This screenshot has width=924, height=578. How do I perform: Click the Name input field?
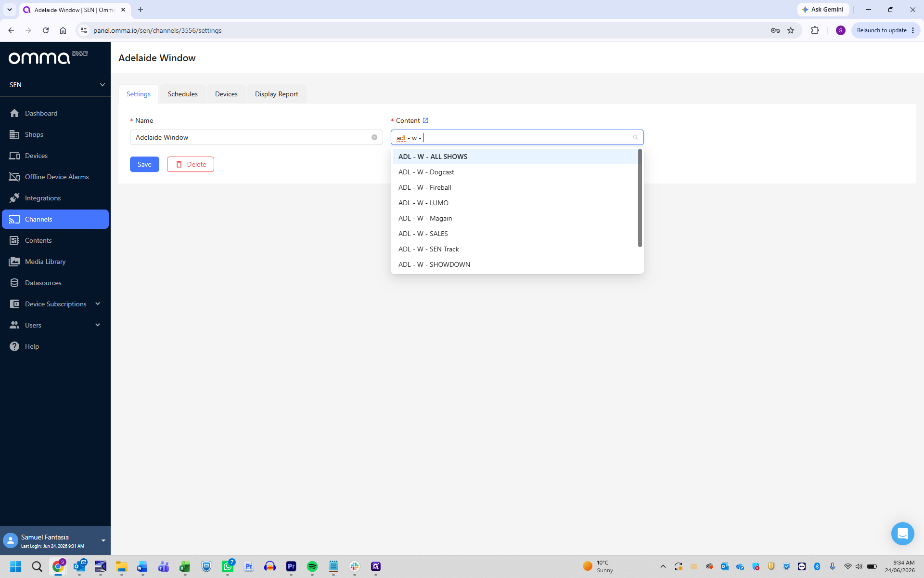pyautogui.click(x=256, y=137)
